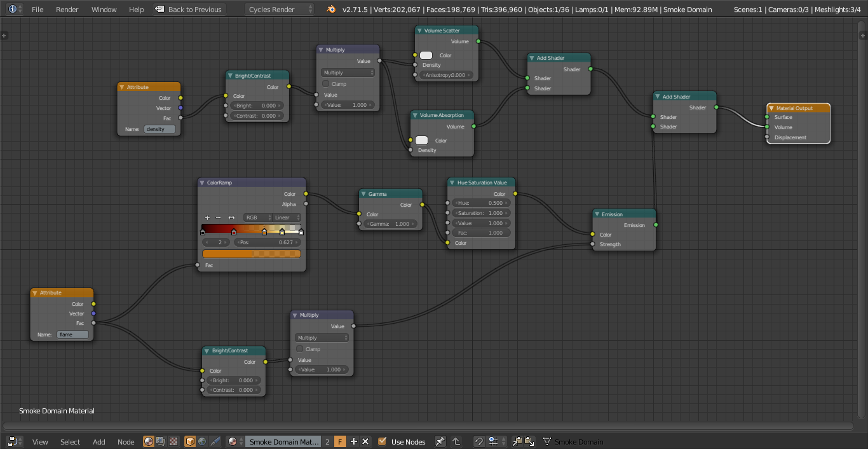
Task: Open the node editor Node menu
Action: [x=126, y=441]
